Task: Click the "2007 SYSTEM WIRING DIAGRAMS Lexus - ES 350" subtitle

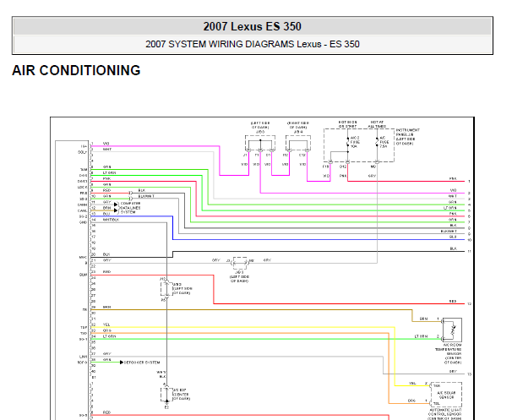Action: tap(252, 44)
